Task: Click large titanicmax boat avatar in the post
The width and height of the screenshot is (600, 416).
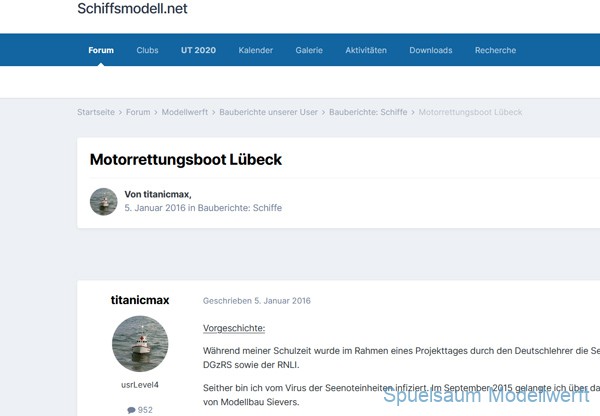Action: [x=140, y=344]
